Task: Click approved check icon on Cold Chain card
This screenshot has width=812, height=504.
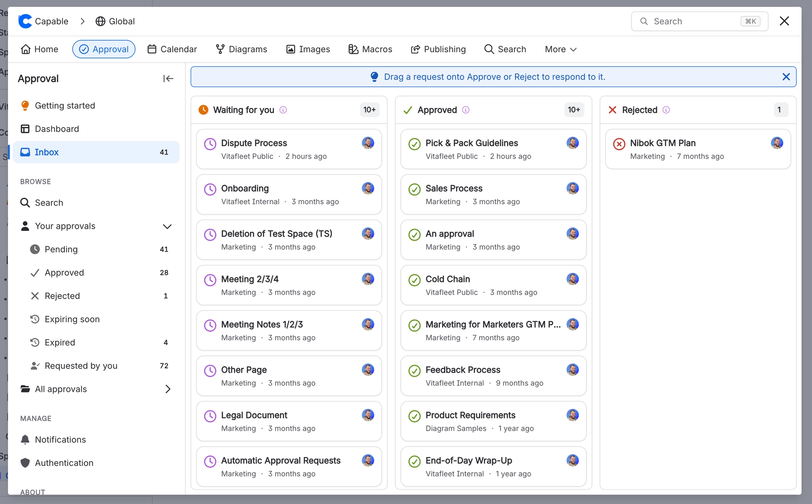Action: (x=414, y=280)
